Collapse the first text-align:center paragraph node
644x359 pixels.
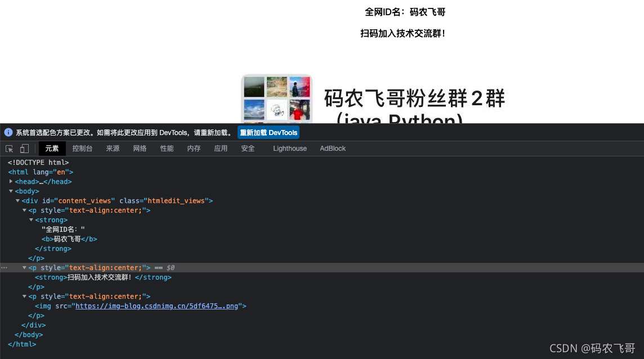point(24,210)
